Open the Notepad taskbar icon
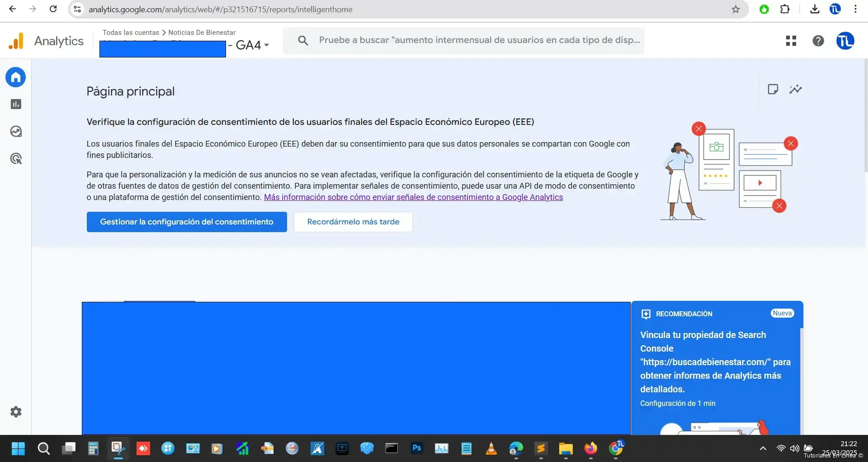The width and height of the screenshot is (868, 462). [466, 448]
